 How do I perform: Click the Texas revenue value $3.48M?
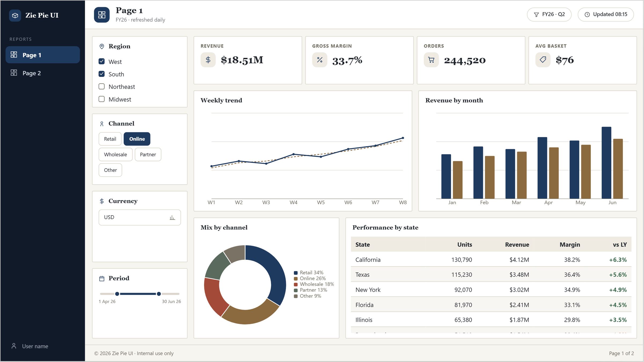pos(519,275)
